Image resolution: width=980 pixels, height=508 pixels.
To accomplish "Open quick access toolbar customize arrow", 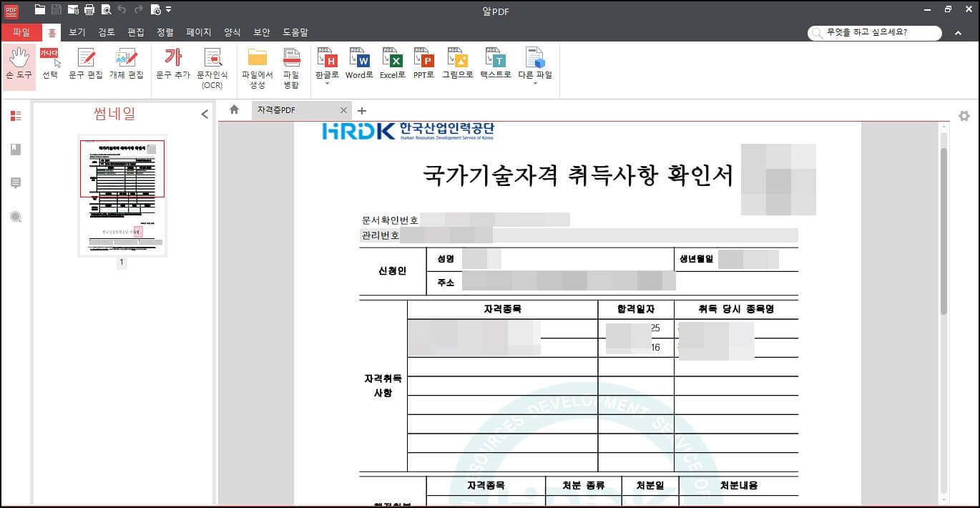I will click(168, 9).
